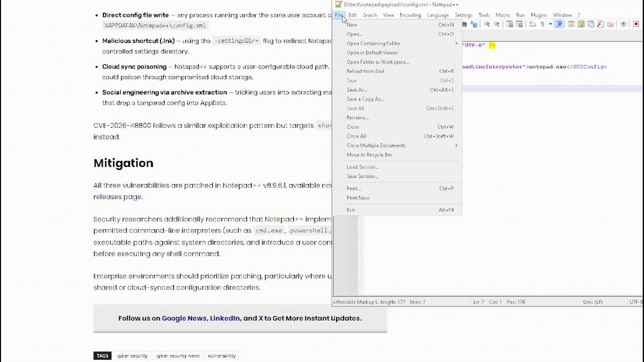Select Open in Default Viewer
This screenshot has width=644, height=362.
(397, 53)
